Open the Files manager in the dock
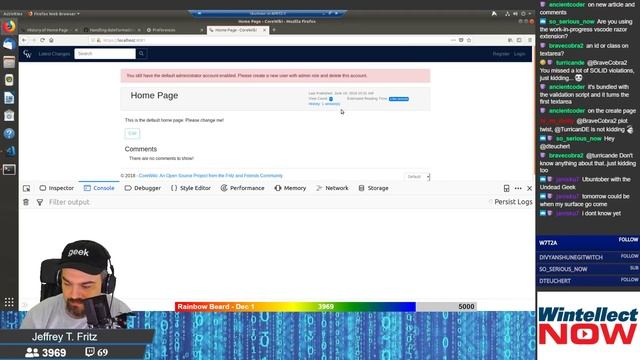Viewport: 640px width, 360px height. [x=9, y=62]
